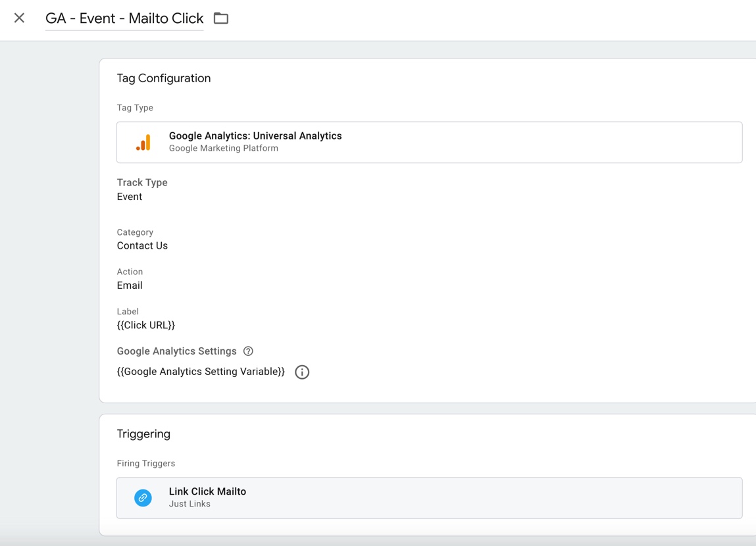
Task: Click the Google Analytics bar chart icon
Action: click(x=143, y=143)
